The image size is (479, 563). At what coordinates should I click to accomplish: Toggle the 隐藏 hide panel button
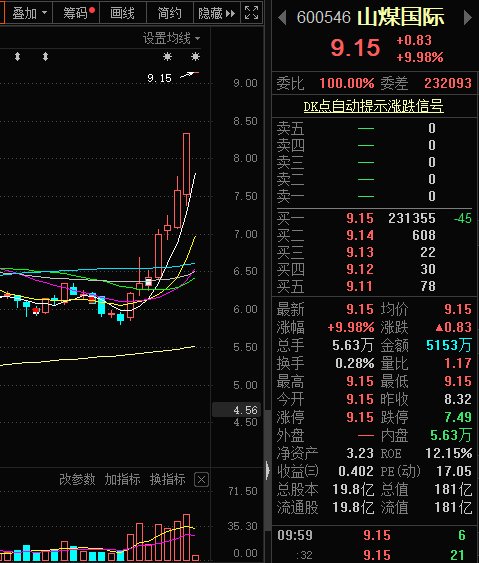coord(217,13)
